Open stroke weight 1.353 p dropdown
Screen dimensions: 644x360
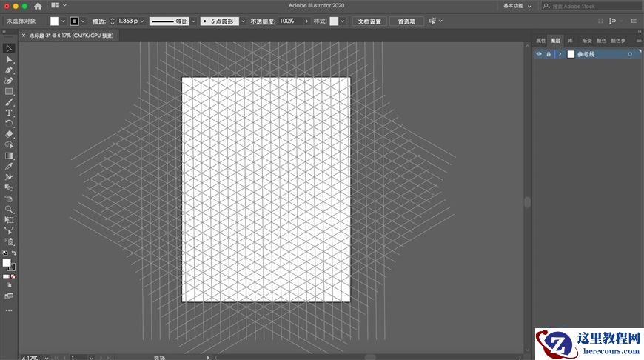coord(142,21)
